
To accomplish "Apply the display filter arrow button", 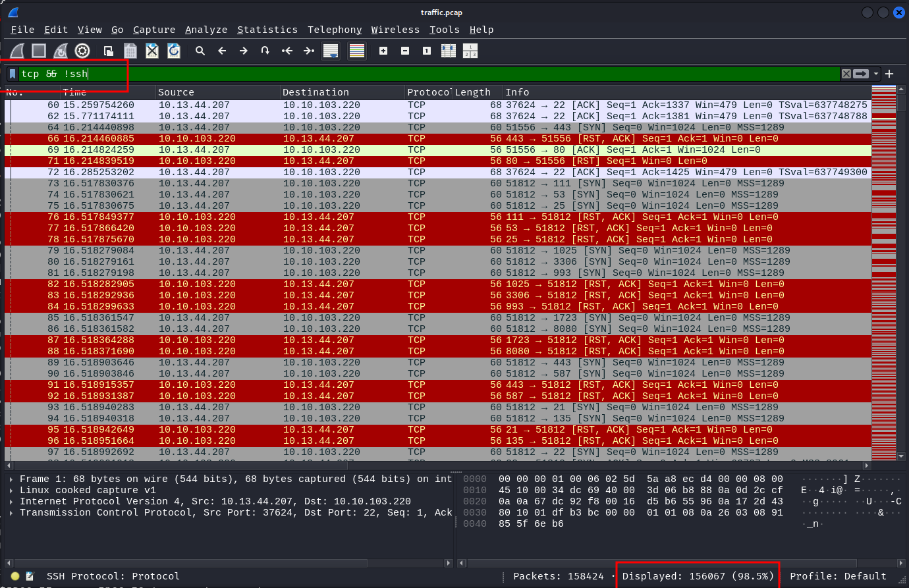I will [x=861, y=74].
